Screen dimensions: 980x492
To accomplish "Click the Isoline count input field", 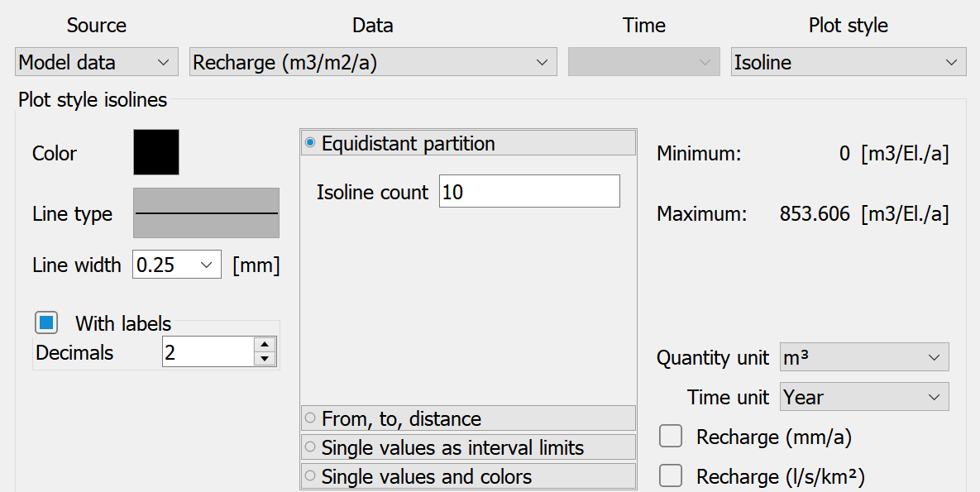I will [x=529, y=191].
